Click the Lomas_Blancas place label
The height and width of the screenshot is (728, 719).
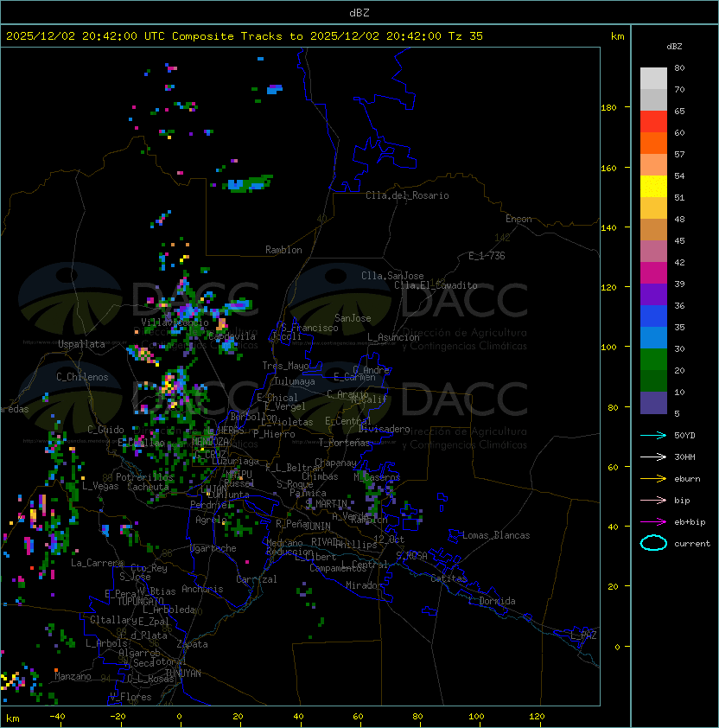click(496, 535)
